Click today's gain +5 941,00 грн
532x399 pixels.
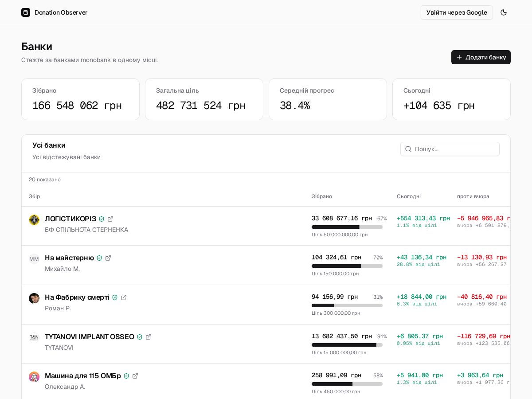[x=420, y=375]
